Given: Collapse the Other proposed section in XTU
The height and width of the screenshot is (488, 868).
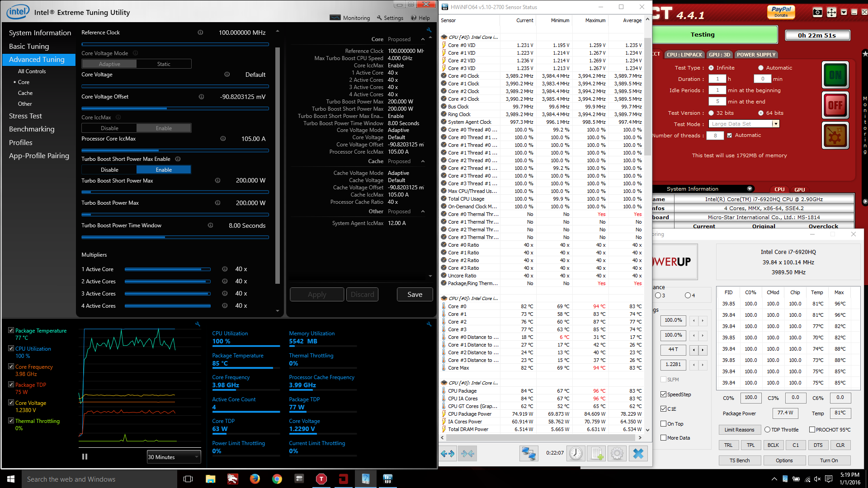Looking at the screenshot, I should coord(423,211).
